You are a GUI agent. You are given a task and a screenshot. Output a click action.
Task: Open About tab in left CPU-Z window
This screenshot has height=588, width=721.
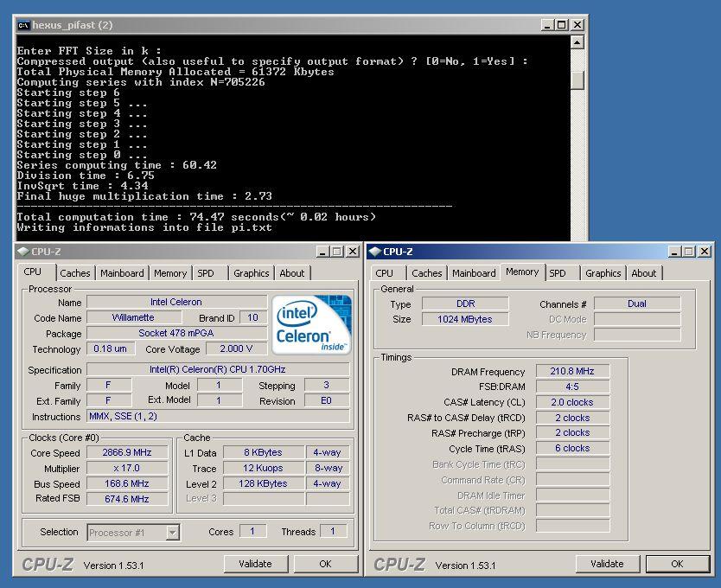click(x=292, y=273)
